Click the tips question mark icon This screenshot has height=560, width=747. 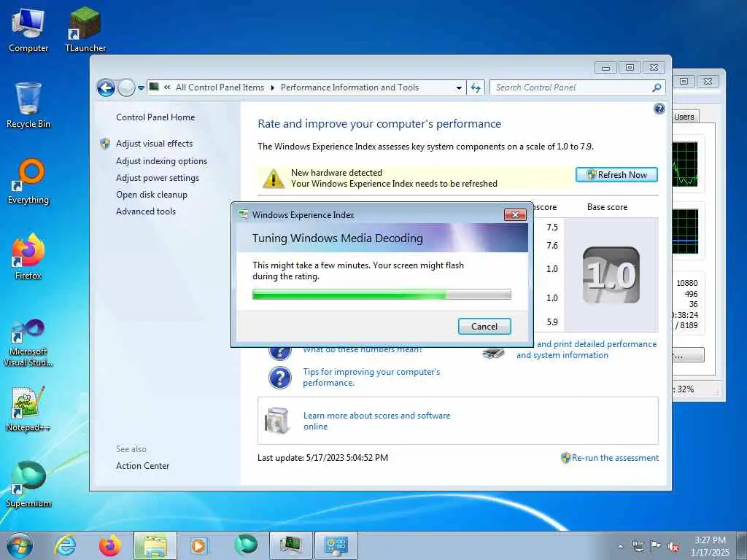point(280,378)
